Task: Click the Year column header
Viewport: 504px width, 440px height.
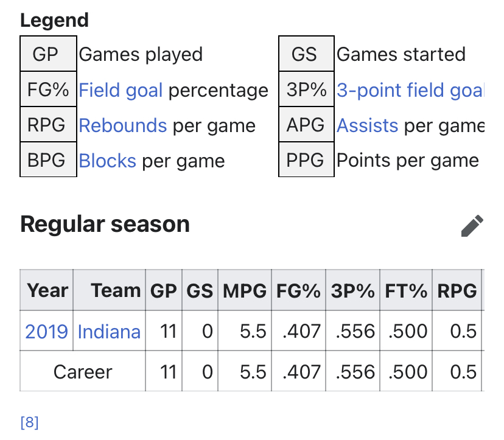Action: tap(47, 290)
